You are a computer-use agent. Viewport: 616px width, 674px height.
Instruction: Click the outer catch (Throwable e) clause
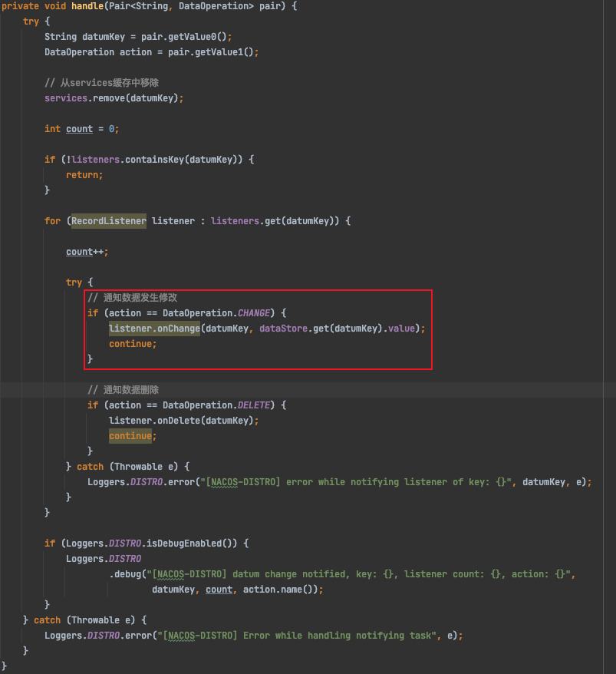84,620
